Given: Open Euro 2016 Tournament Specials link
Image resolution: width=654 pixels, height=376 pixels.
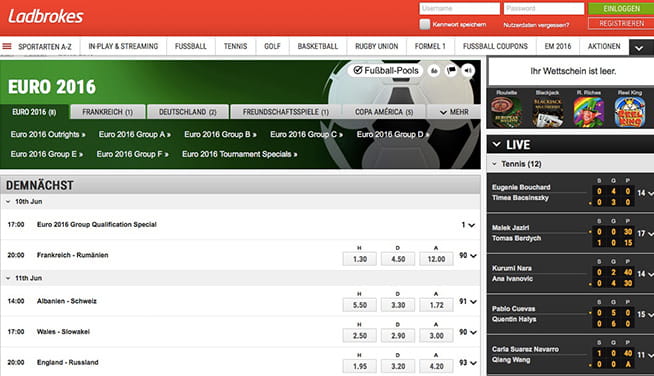Looking at the screenshot, I should pyautogui.click(x=239, y=154).
